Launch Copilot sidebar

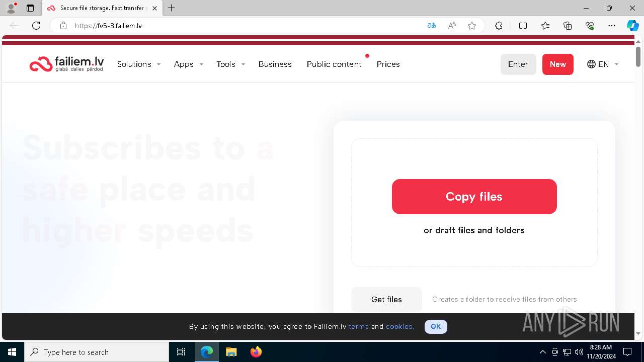pos(632,26)
